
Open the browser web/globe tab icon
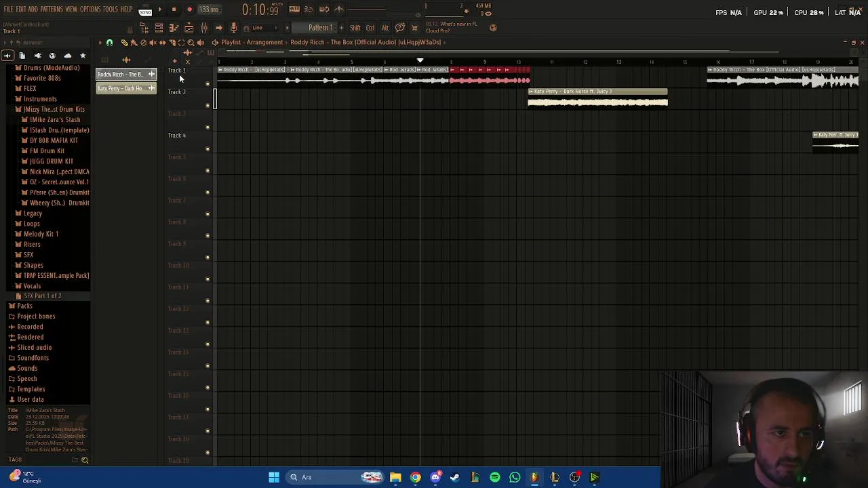[x=52, y=56]
